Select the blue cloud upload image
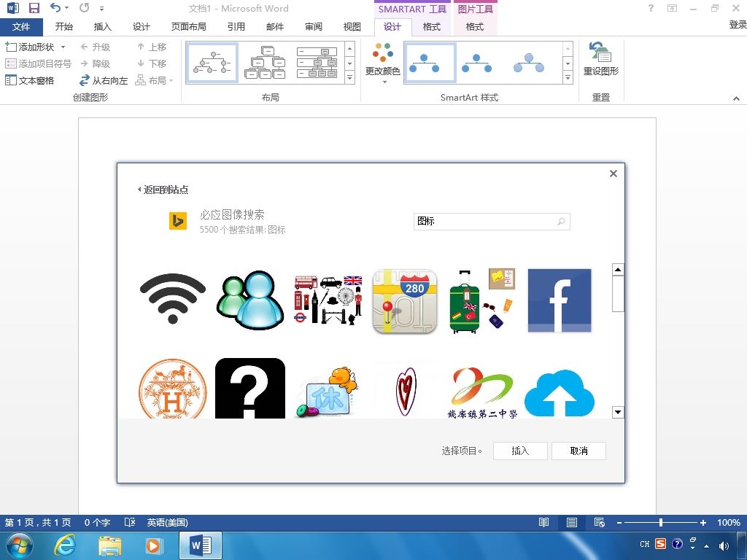 coord(560,393)
